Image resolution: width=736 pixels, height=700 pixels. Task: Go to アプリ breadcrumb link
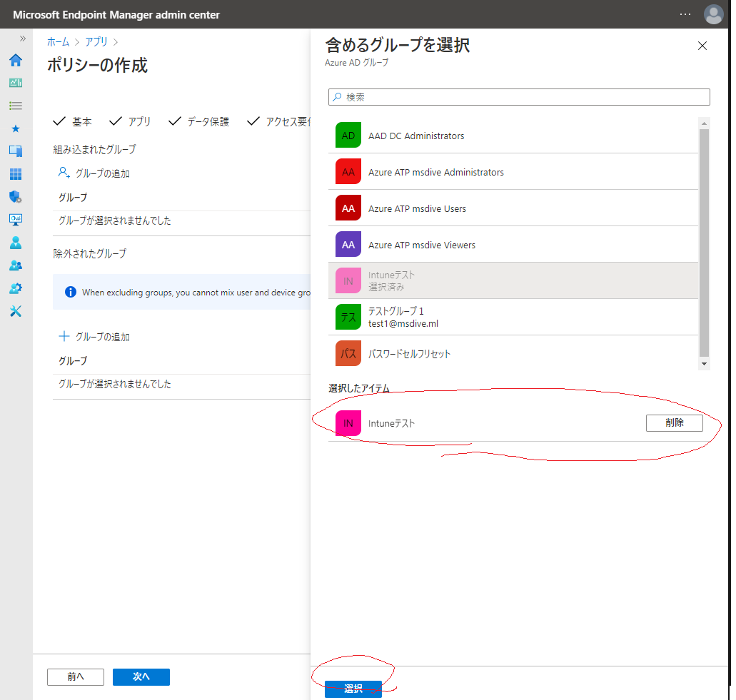[96, 42]
